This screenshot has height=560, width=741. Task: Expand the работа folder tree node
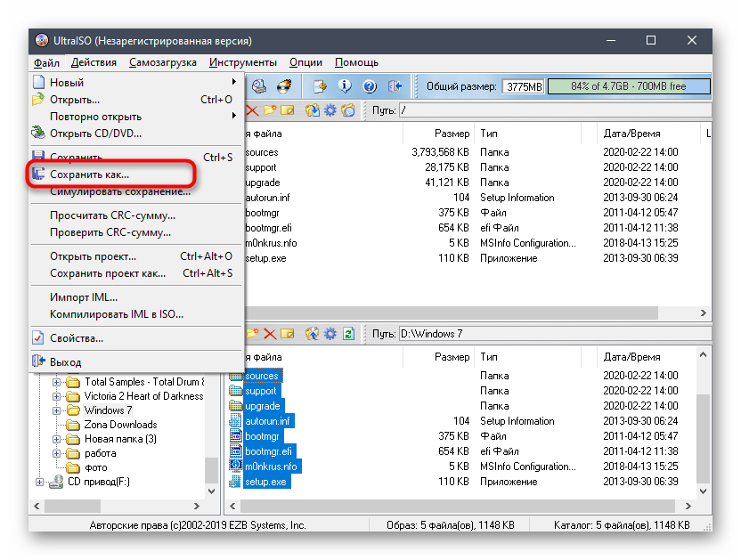tap(57, 453)
